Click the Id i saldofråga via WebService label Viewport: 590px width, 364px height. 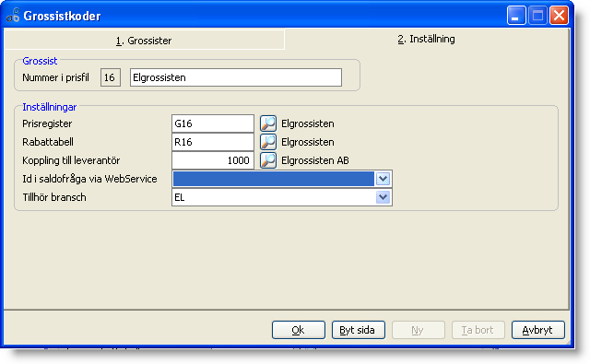coord(89,179)
